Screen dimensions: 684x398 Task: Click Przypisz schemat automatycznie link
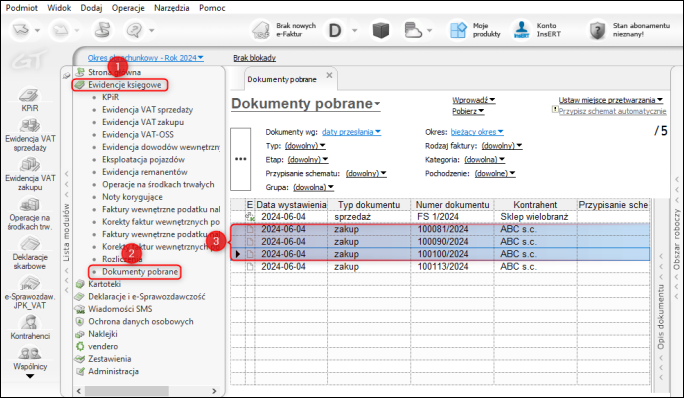[612, 111]
